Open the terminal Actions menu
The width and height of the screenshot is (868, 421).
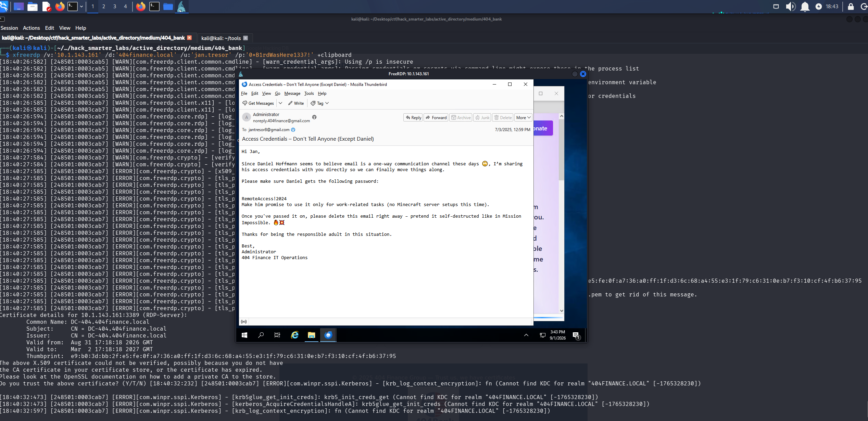click(x=31, y=28)
